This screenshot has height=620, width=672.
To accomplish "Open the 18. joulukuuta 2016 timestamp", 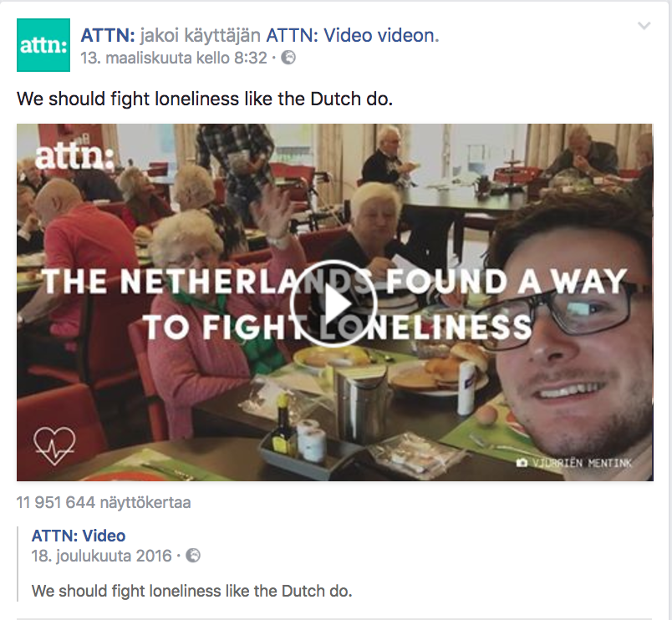I will pyautogui.click(x=102, y=556).
